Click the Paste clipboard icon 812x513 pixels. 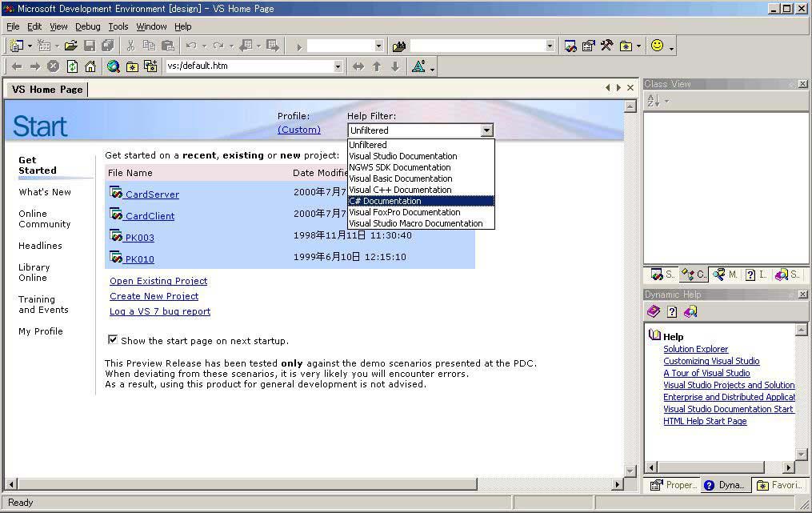point(168,46)
